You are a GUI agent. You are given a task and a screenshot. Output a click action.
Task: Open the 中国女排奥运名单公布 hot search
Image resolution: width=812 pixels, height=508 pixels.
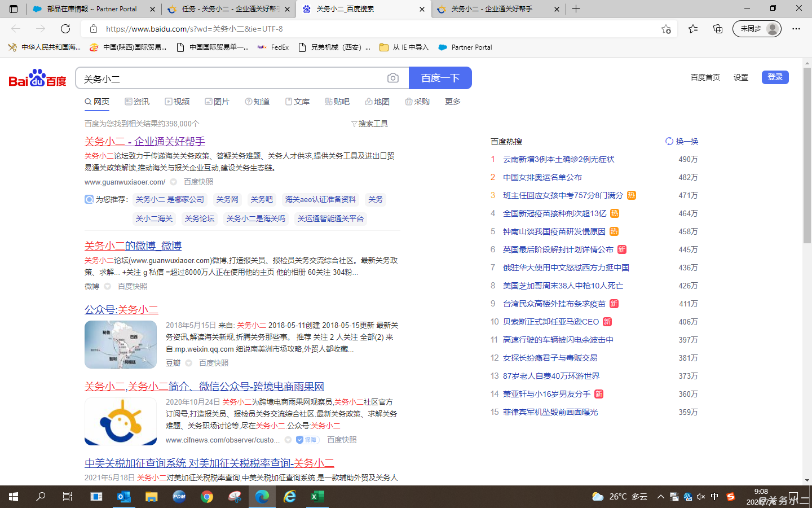(542, 177)
